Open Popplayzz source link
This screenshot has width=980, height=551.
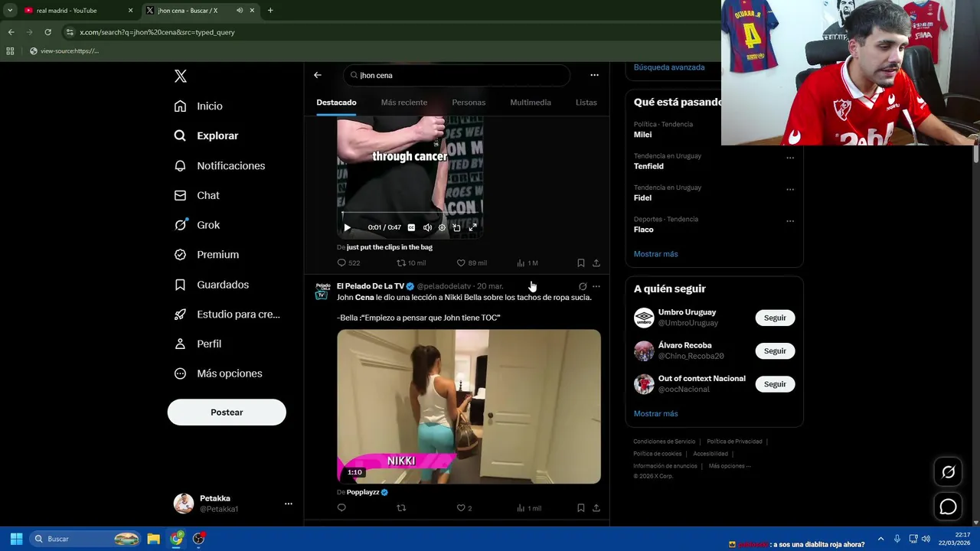coord(363,492)
